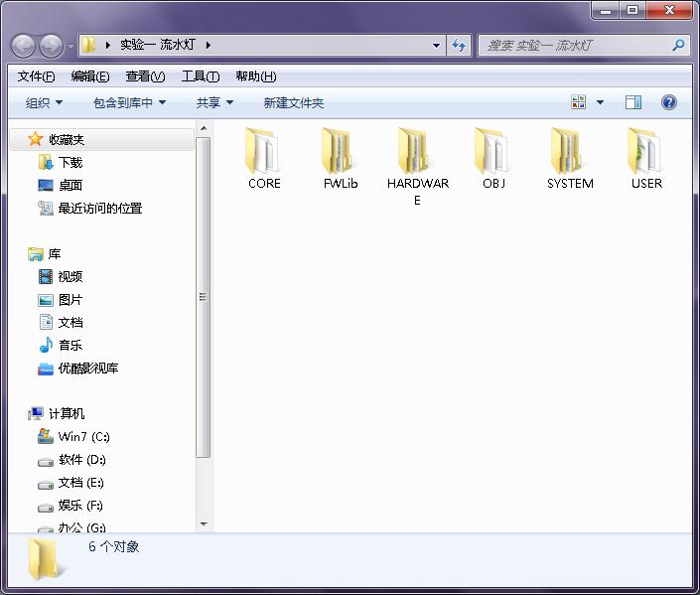The image size is (700, 595).
Task: Click the 实验一 流水灯 breadcrumb
Action: pyautogui.click(x=158, y=45)
